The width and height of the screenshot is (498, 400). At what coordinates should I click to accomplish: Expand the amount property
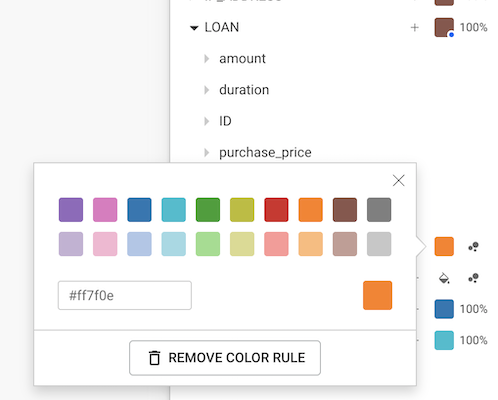pos(207,59)
